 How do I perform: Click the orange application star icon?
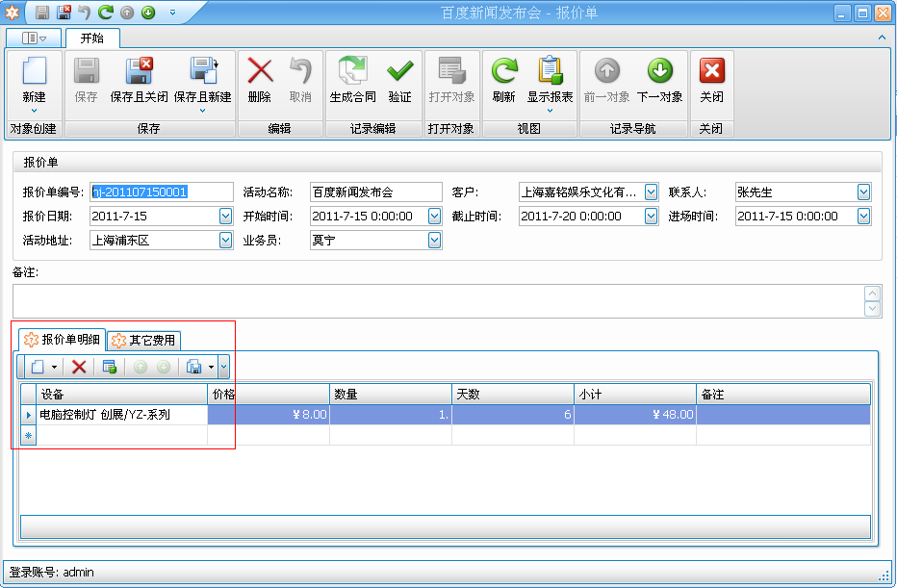pyautogui.click(x=12, y=12)
